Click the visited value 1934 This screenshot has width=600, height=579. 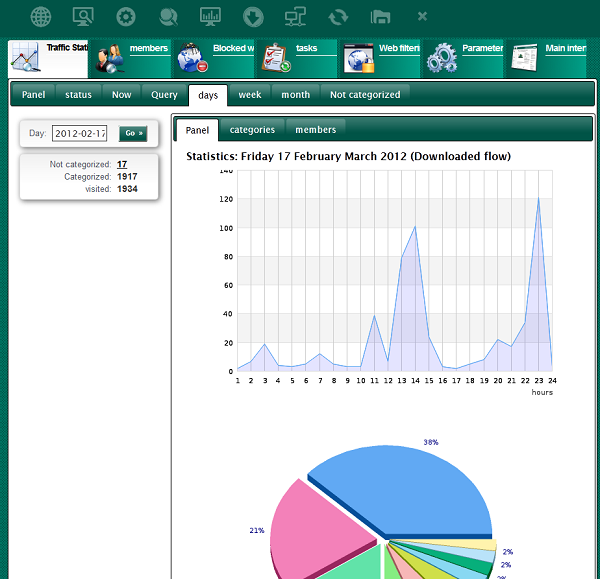[127, 189]
